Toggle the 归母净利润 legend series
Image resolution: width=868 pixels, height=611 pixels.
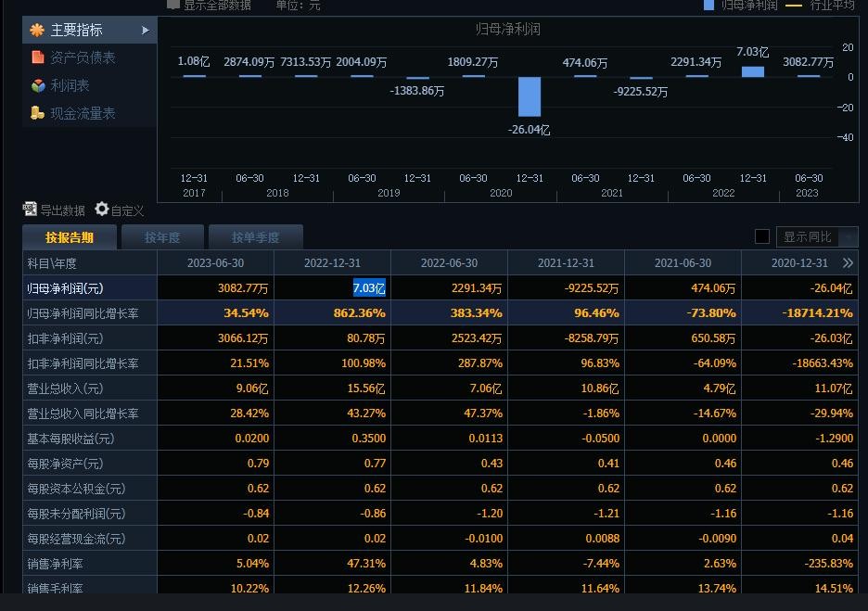tap(740, 5)
